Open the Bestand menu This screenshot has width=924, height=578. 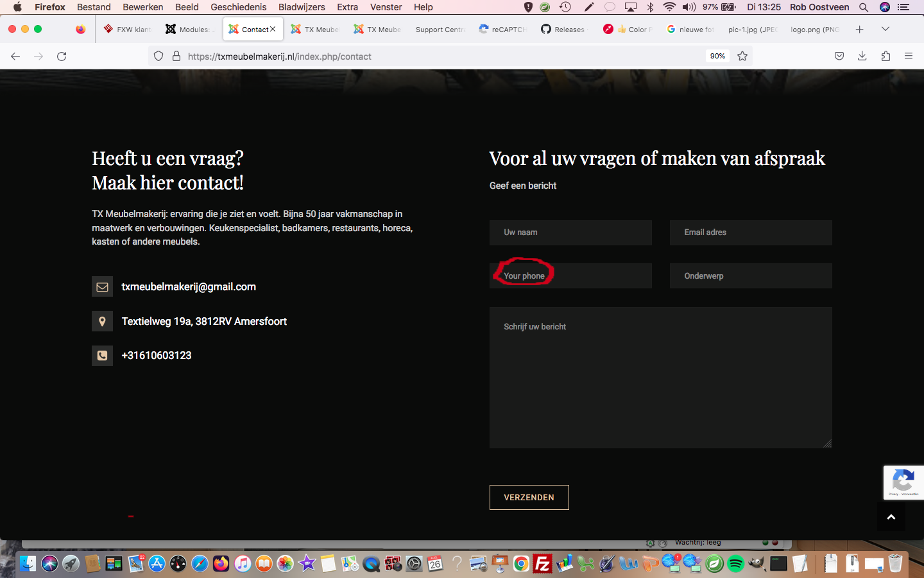pyautogui.click(x=94, y=7)
